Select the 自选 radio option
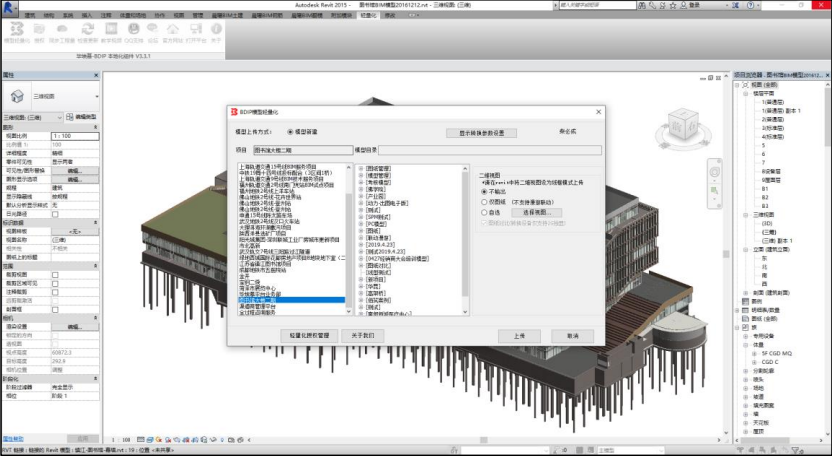832x456 pixels. point(484,212)
